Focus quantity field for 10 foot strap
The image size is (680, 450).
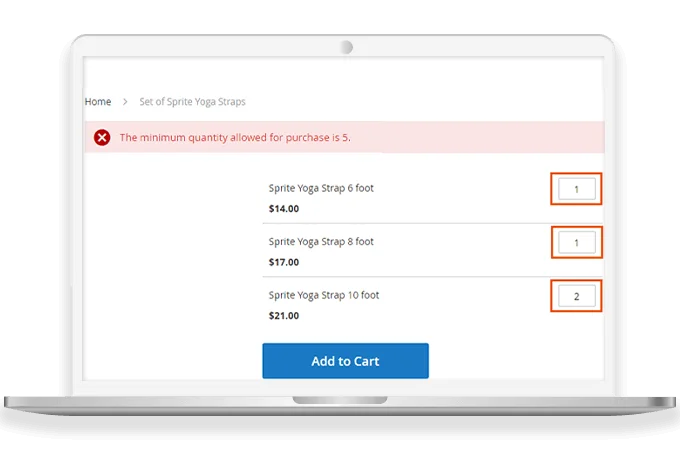(x=576, y=296)
